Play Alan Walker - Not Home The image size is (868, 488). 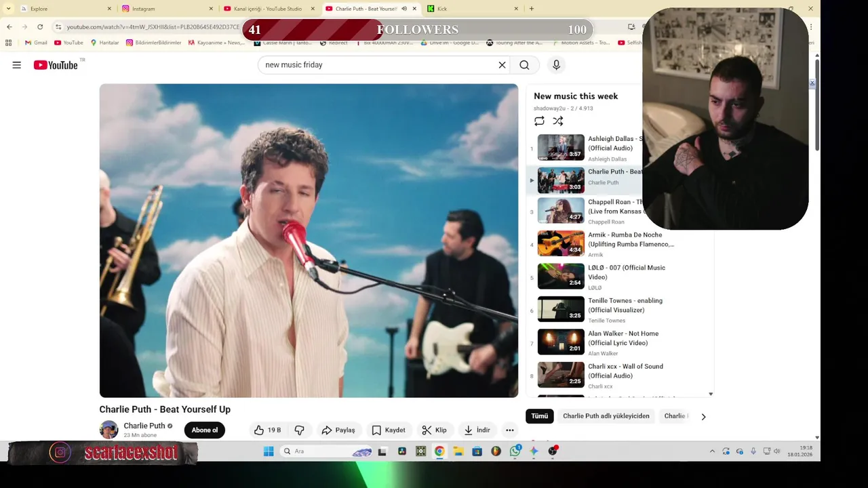click(x=561, y=342)
